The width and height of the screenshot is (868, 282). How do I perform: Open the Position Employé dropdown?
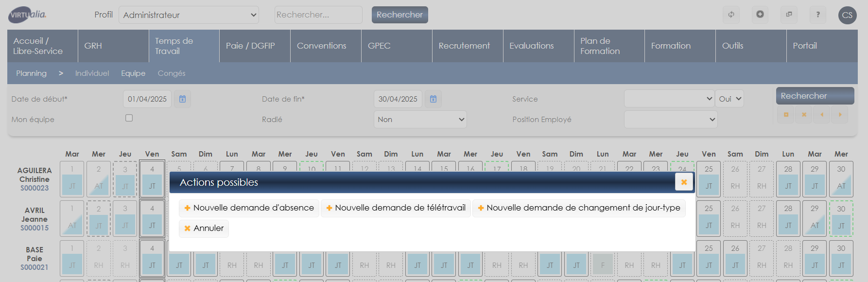pyautogui.click(x=670, y=120)
